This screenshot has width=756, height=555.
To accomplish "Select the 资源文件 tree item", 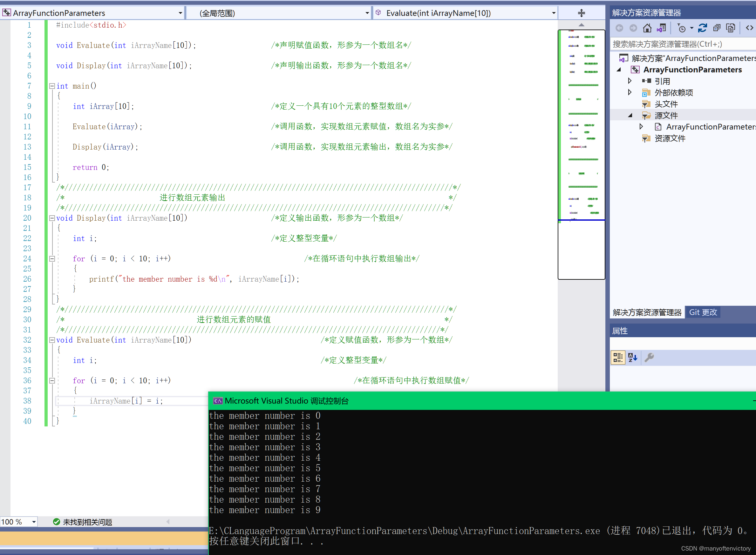I will point(670,138).
